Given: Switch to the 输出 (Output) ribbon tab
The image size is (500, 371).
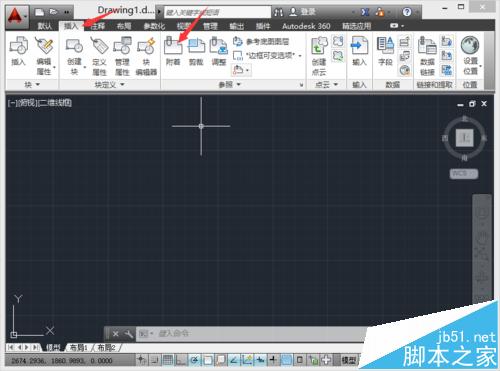Looking at the screenshot, I should pyautogui.click(x=237, y=26).
